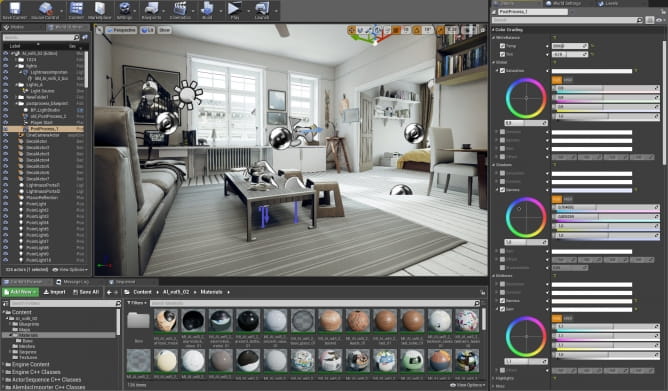668x391 pixels.
Task: Open the Build options dropdown arrow
Action: (x=221, y=11)
